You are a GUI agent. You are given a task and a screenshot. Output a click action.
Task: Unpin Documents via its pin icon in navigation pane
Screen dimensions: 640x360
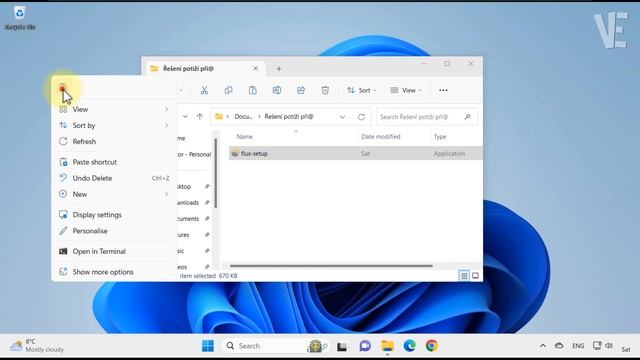click(x=207, y=219)
